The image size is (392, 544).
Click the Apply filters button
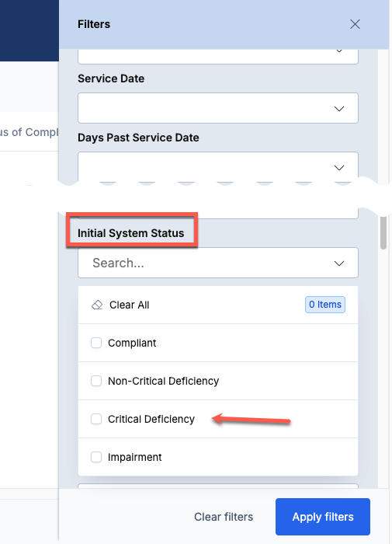click(x=323, y=517)
